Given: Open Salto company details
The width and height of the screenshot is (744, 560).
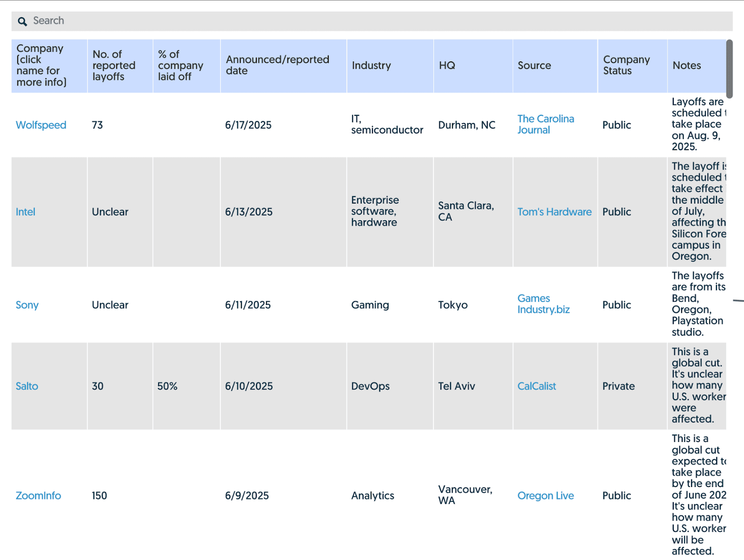Looking at the screenshot, I should pyautogui.click(x=27, y=386).
